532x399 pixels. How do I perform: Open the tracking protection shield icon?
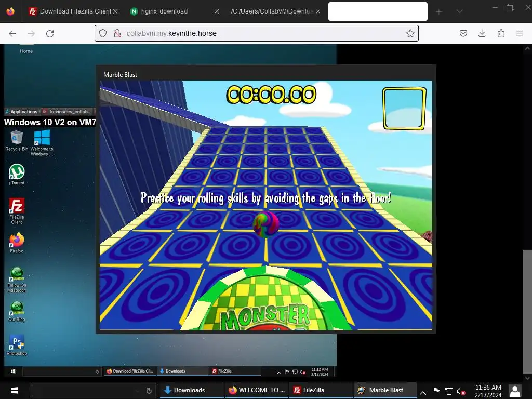103,33
